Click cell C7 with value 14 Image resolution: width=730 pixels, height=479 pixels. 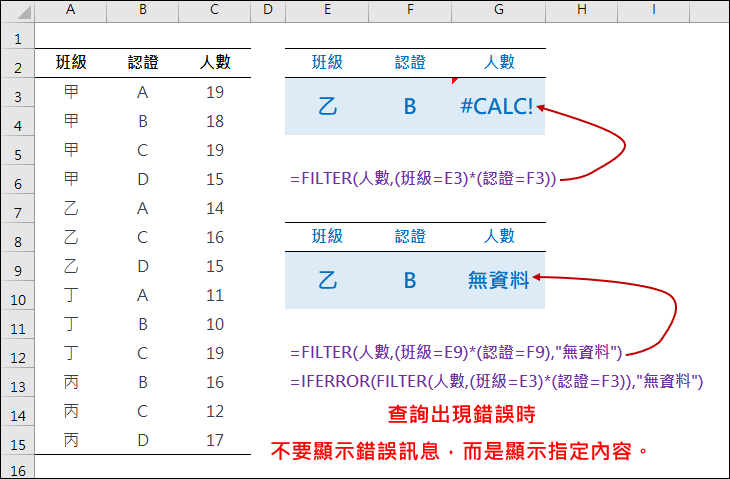pos(215,208)
